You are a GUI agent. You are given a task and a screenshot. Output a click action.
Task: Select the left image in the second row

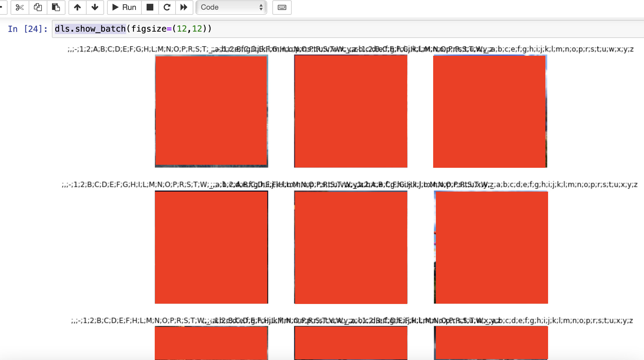pyautogui.click(x=211, y=247)
